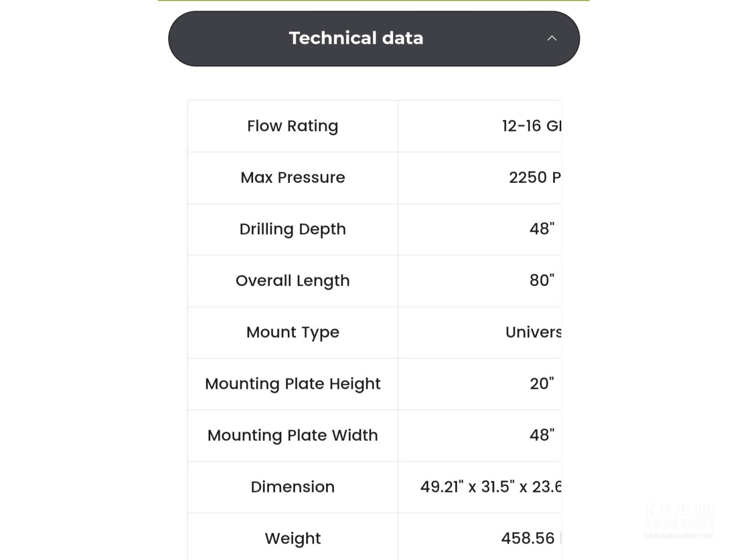747x560 pixels.
Task: Select the Mounting Plate Width label
Action: (293, 436)
